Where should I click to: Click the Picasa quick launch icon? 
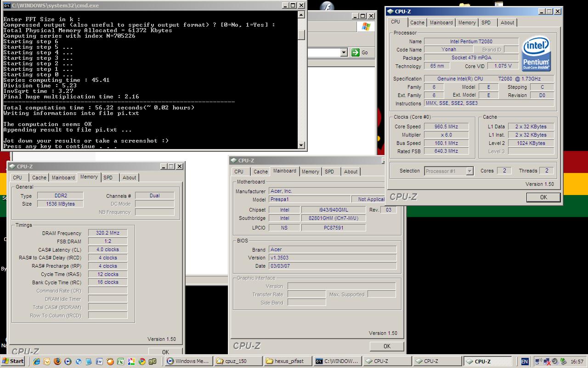(131, 362)
